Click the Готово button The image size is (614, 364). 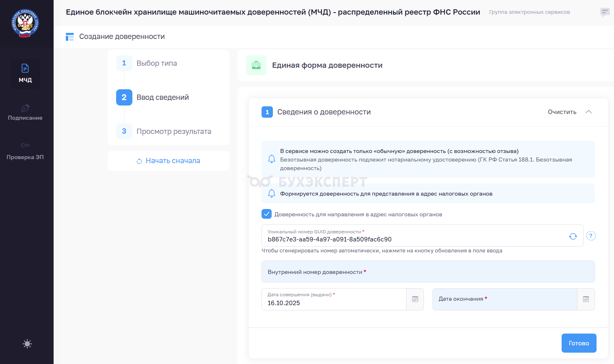[579, 343]
